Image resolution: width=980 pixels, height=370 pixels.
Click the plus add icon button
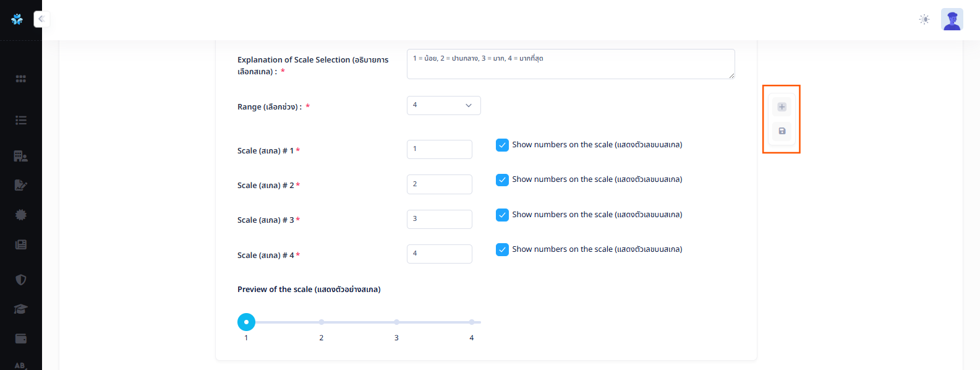tap(782, 107)
